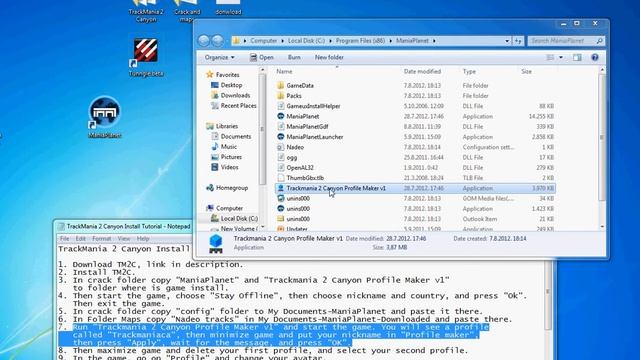Click the search magnifier icon in Explorer

(x=600, y=41)
